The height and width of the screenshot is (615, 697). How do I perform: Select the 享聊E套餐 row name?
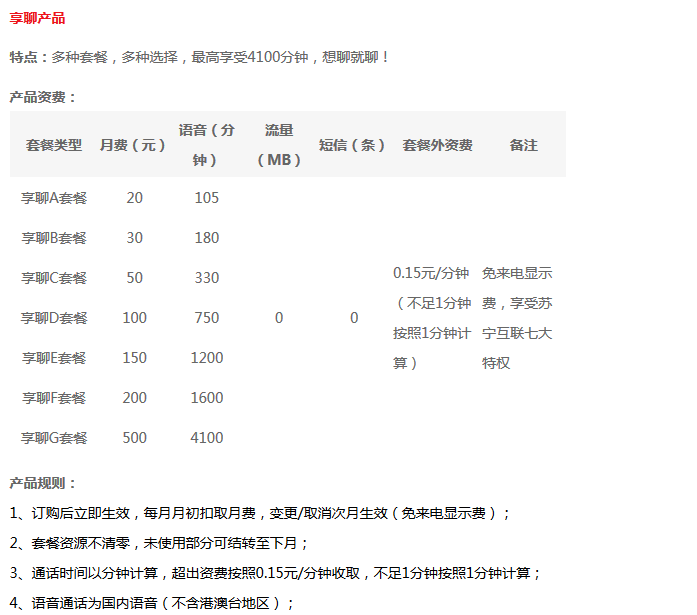click(54, 358)
